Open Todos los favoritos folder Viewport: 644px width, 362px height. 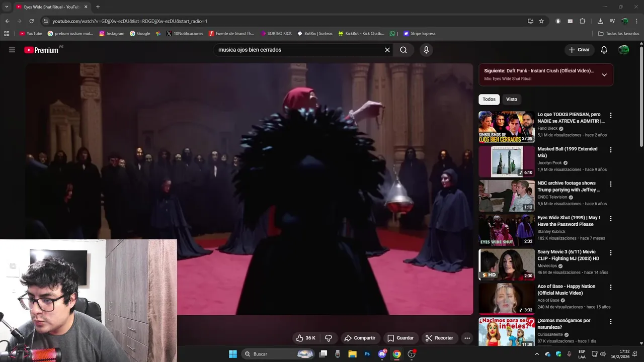[618, 34]
